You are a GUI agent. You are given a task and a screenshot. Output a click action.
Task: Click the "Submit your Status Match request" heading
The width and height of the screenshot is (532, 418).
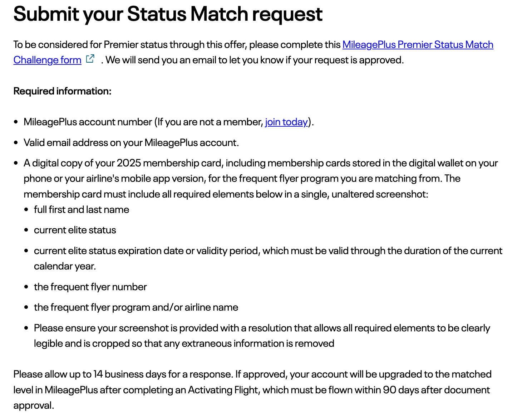(x=168, y=14)
